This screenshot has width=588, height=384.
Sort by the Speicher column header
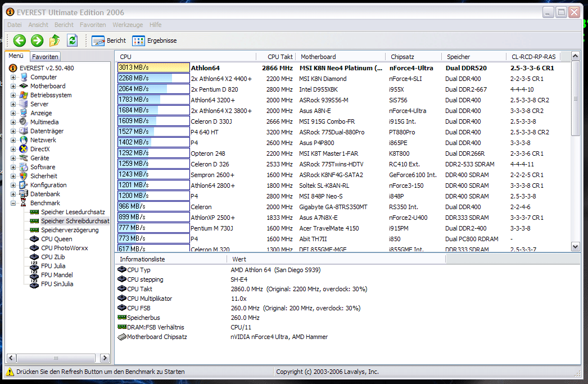pos(474,57)
